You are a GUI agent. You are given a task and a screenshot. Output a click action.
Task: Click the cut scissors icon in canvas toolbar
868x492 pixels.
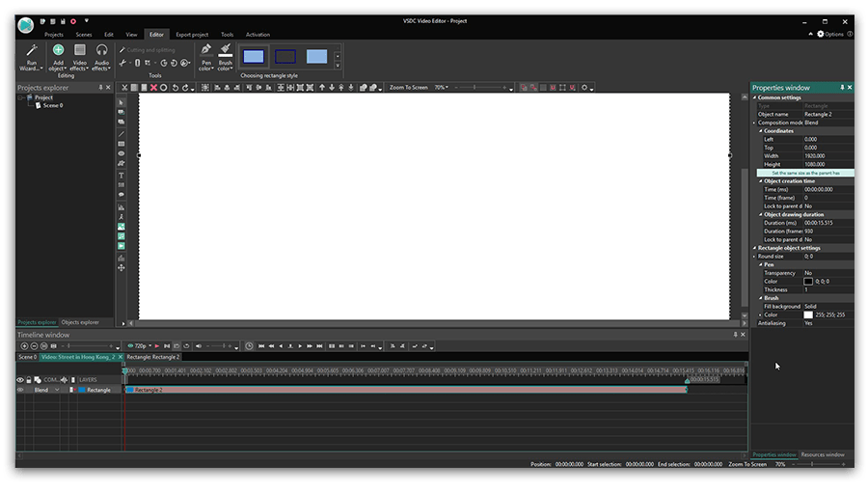click(124, 88)
